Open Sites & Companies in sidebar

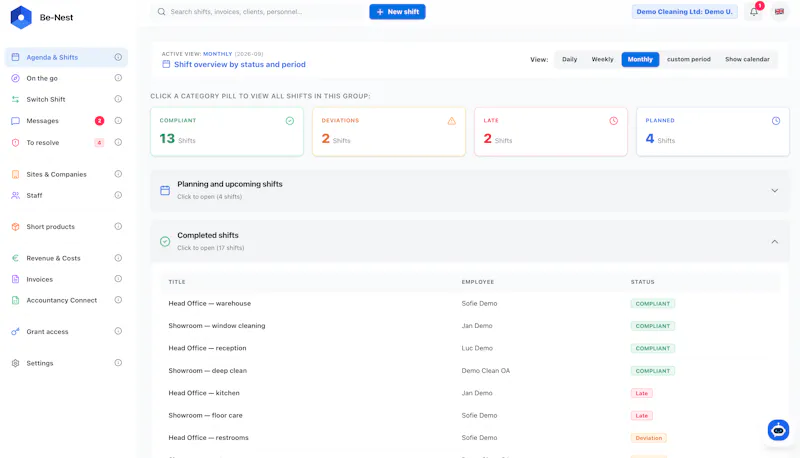click(66, 174)
